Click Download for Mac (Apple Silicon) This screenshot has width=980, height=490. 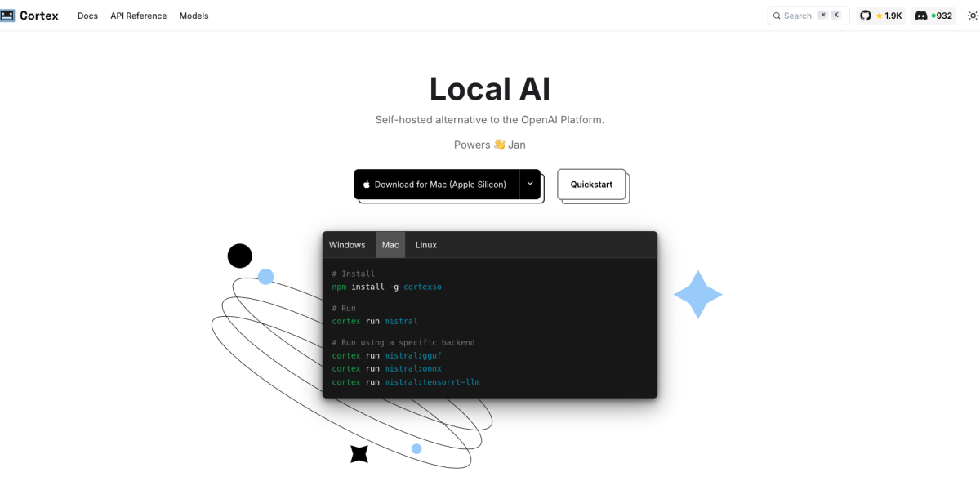[439, 185]
